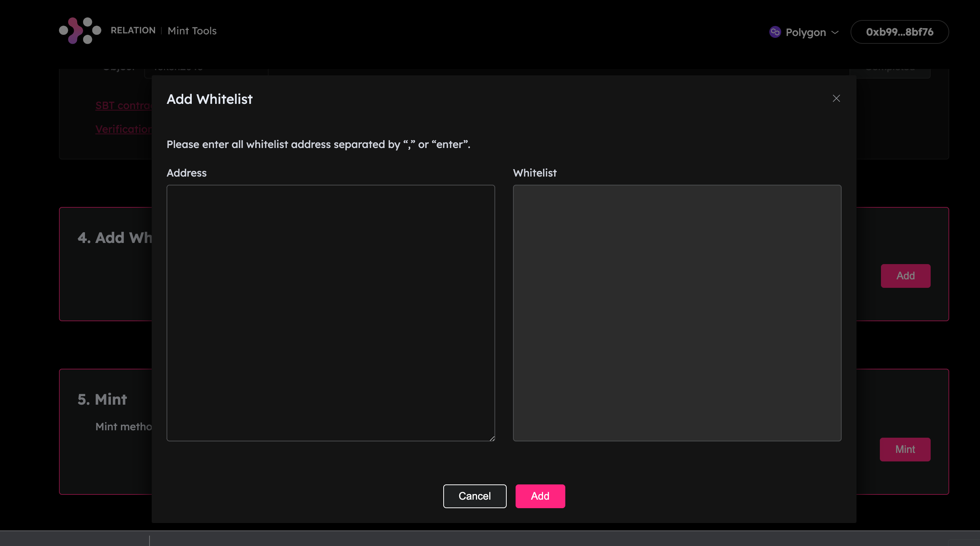The image size is (980, 546).
Task: Click the background Add whitelist button
Action: tap(905, 276)
